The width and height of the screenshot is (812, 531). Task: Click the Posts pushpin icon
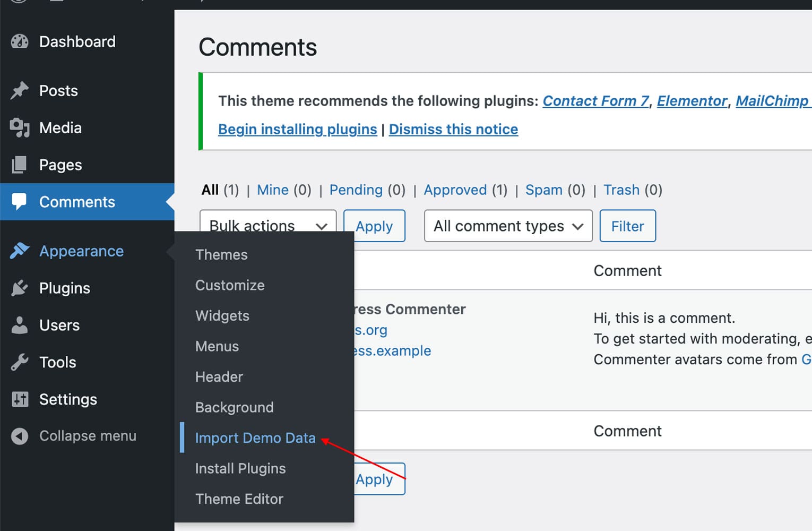click(x=20, y=91)
